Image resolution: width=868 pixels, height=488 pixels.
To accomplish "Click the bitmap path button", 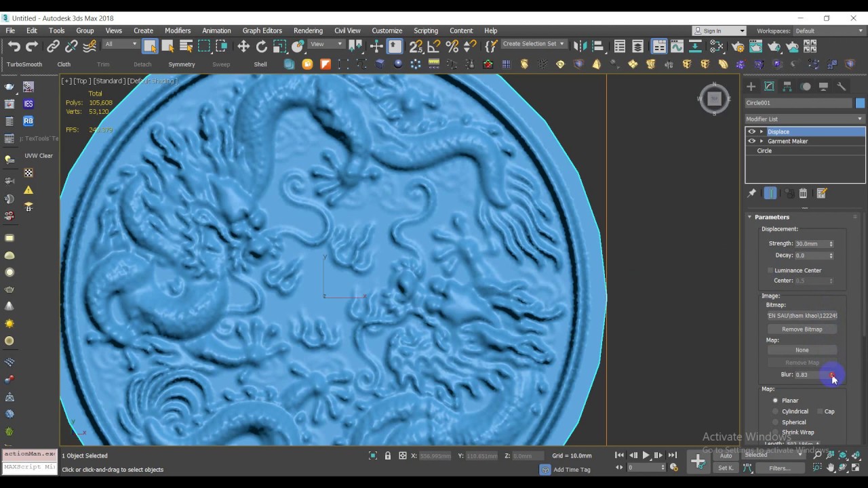I will click(802, 316).
